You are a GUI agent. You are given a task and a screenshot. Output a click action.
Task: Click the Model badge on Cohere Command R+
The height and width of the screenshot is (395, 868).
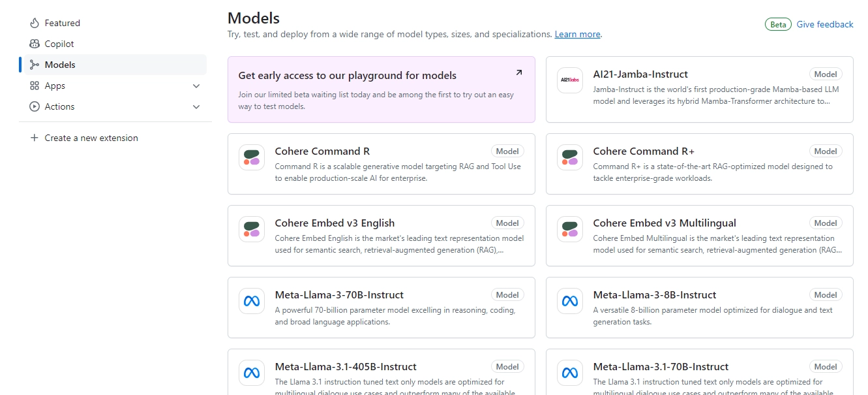coord(826,151)
